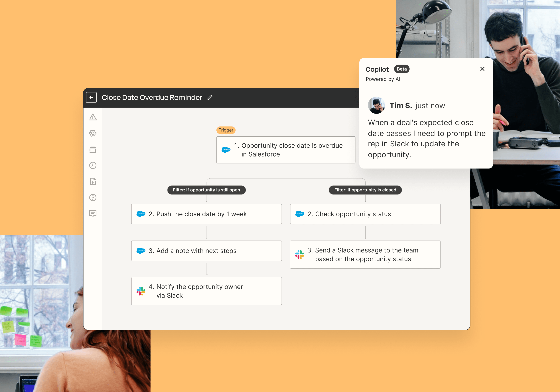
Task: Open the 'Check opportunity status' step
Action: [365, 214]
